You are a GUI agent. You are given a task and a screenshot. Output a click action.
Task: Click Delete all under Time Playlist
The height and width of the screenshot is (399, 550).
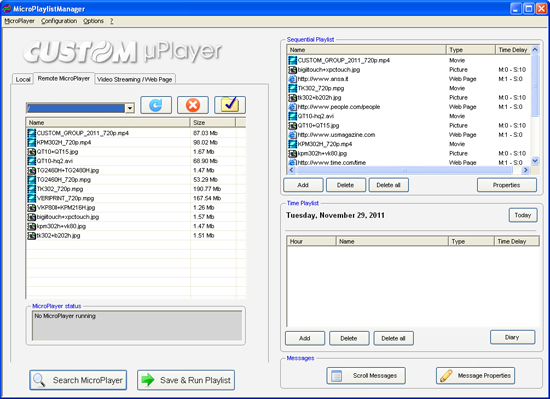(393, 338)
